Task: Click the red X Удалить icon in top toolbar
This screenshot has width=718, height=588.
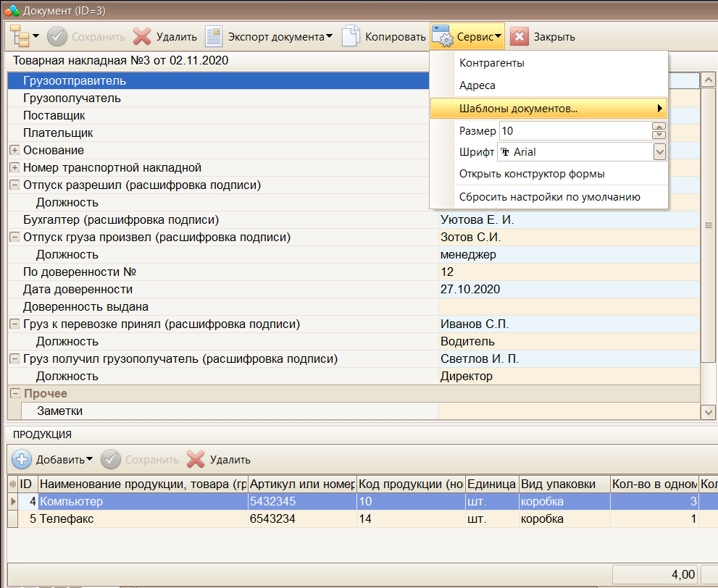Action: tap(143, 36)
